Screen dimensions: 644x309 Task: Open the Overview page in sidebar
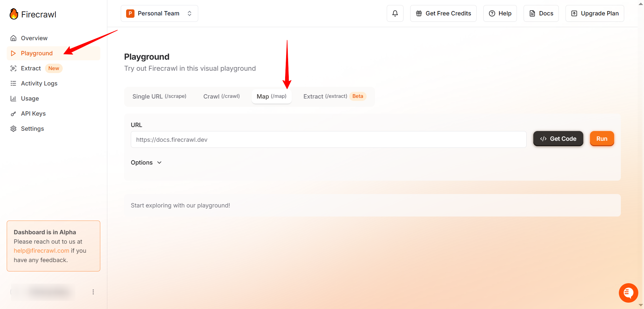coord(53,38)
